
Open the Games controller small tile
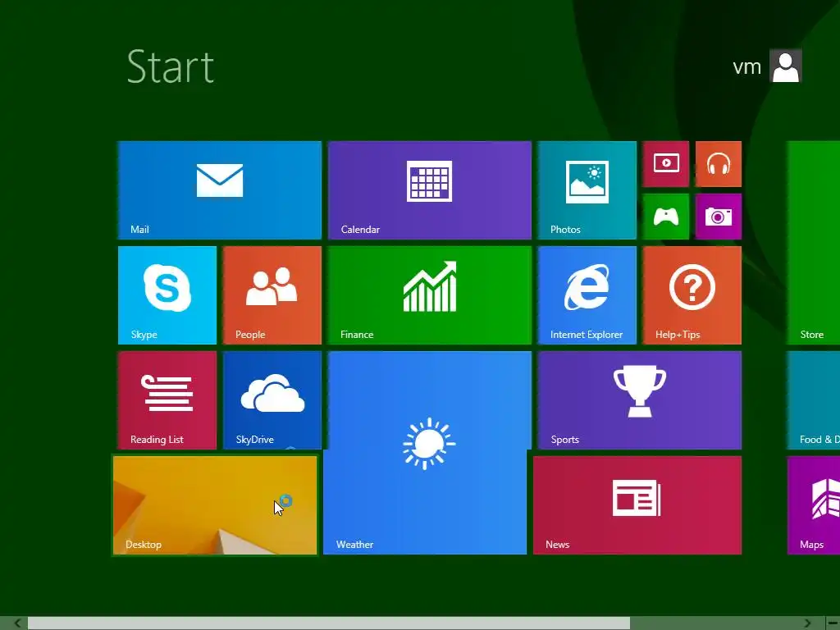(666, 217)
